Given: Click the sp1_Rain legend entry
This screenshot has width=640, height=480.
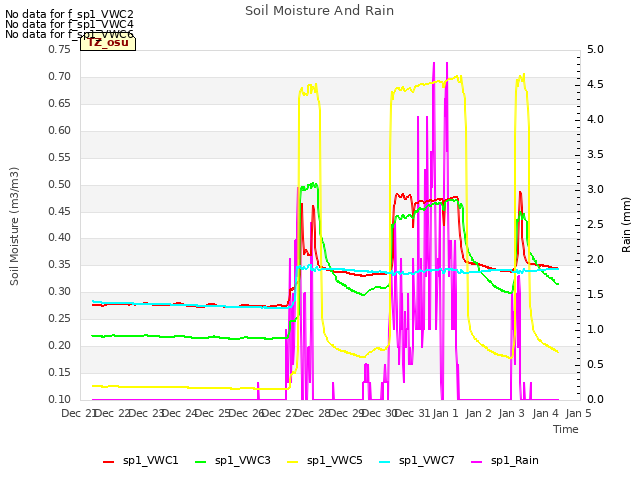Looking at the screenshot, I should (x=504, y=461).
